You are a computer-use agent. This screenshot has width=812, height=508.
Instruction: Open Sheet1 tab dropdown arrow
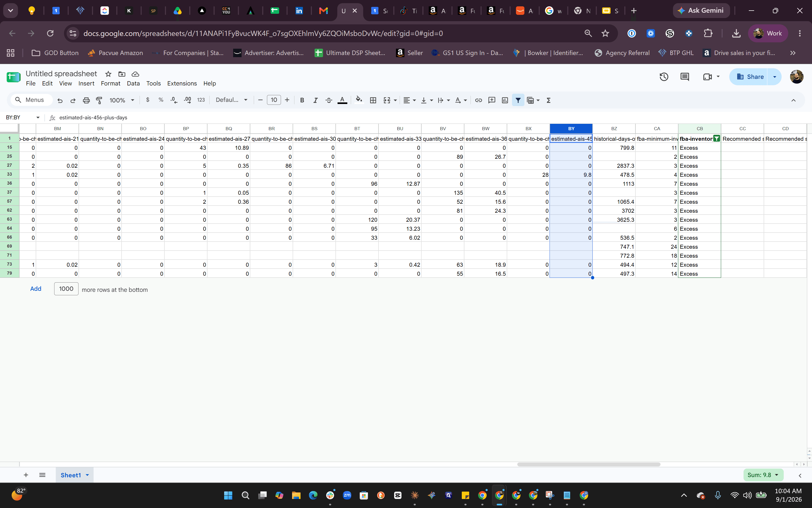click(87, 475)
